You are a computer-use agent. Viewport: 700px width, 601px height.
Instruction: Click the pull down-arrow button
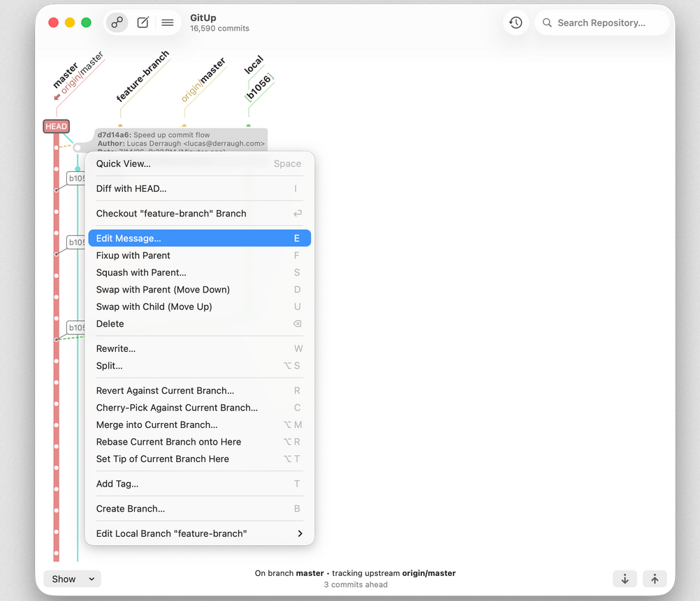[x=625, y=579]
